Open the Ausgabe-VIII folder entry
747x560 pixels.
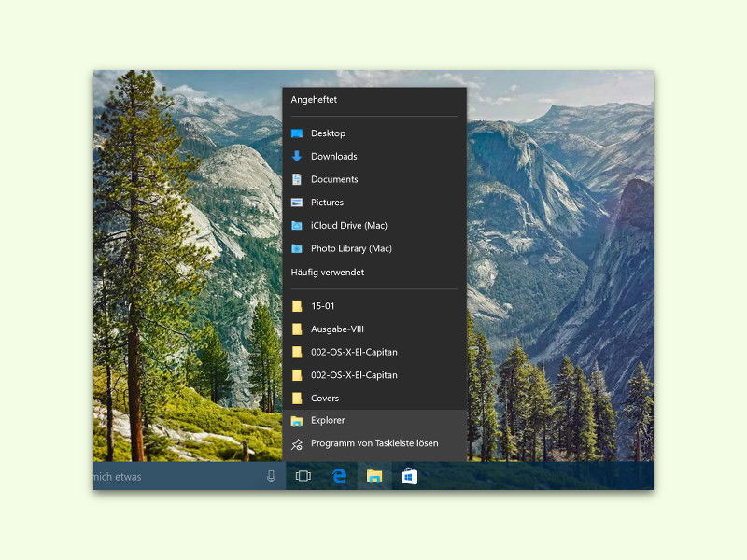point(374,329)
